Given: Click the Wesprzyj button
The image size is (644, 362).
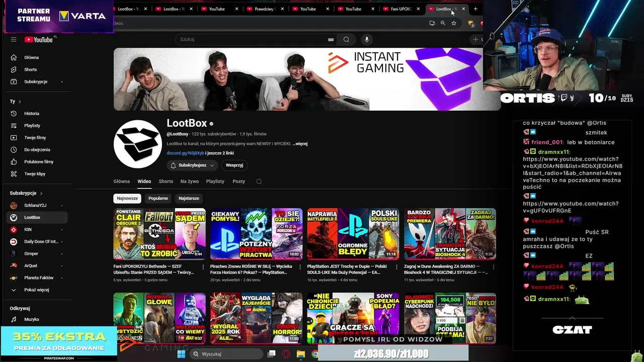Looking at the screenshot, I should (x=234, y=165).
